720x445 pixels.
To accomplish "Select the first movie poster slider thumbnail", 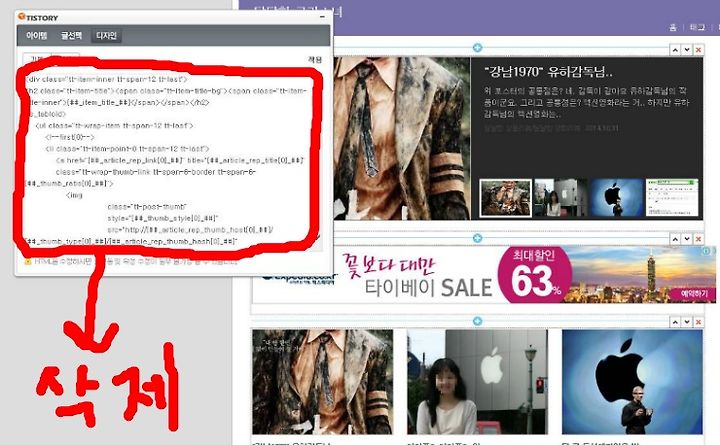I will 506,198.
